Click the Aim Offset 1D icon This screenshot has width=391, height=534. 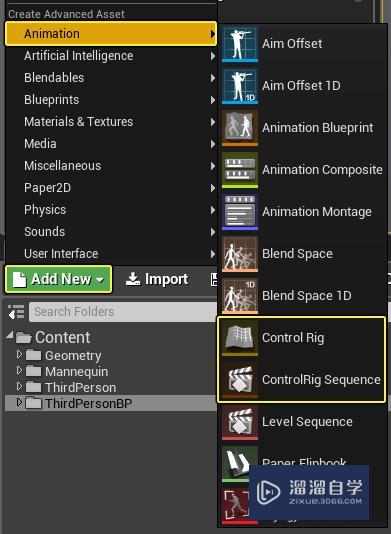click(240, 85)
